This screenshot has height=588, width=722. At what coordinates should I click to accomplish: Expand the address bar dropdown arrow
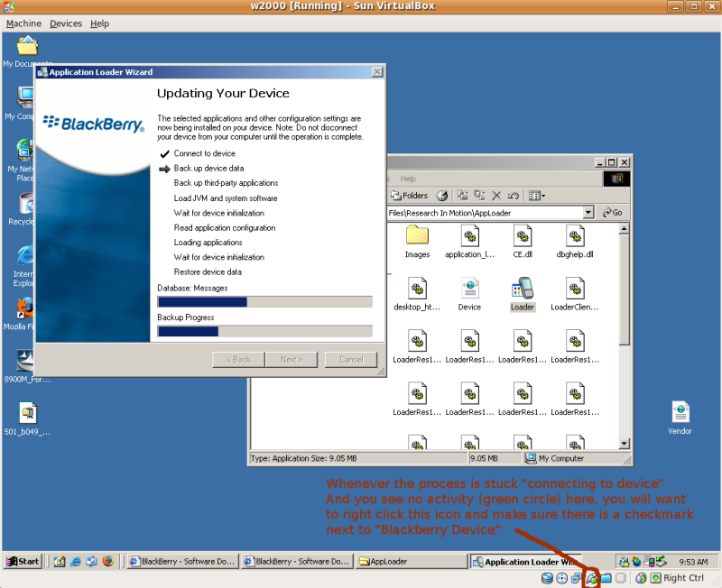pos(588,212)
